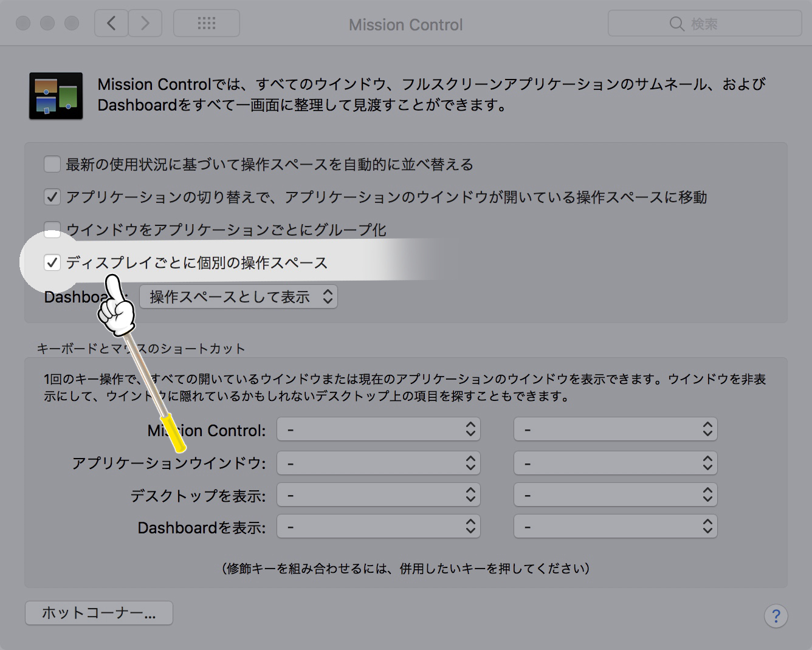Screen dimensions: 812x650
Task: Open second Mission Control shortcut dropdown
Action: (x=616, y=429)
